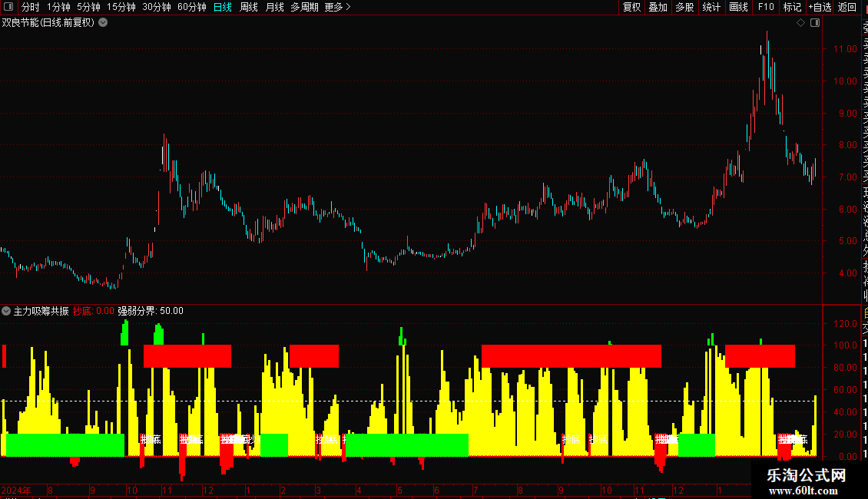This screenshot has height=499, width=868.
Task: Open the dropdown arrow beside 双良节能 title
Action: point(103,23)
